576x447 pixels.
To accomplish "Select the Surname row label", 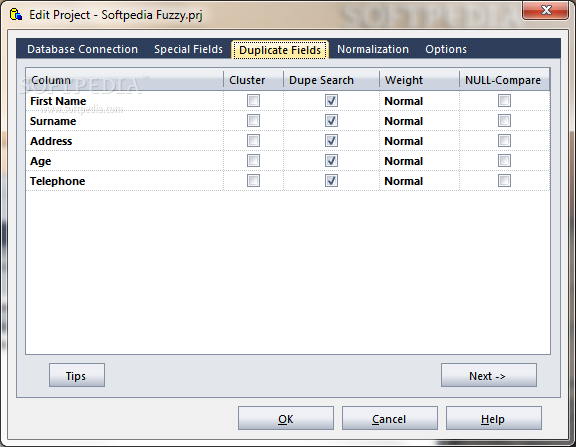I will pos(53,121).
